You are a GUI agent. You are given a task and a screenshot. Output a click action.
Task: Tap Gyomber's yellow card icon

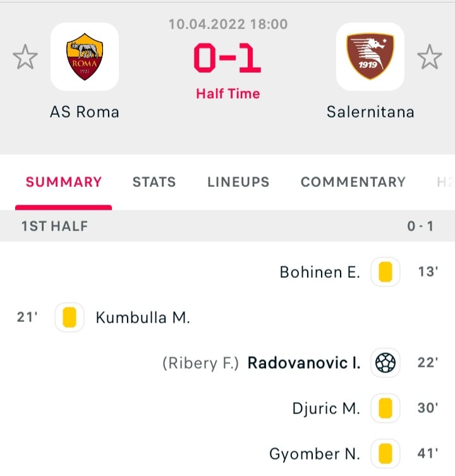coord(385,454)
